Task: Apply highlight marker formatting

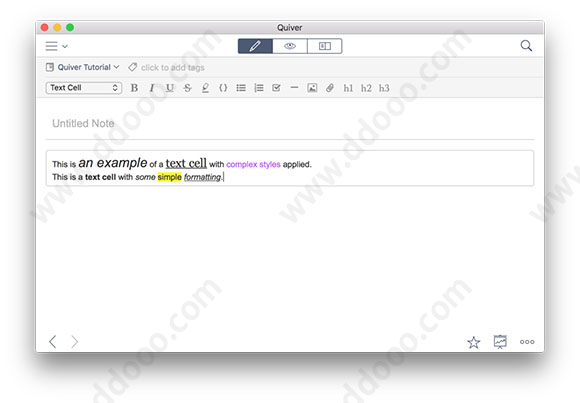Action: pos(205,88)
